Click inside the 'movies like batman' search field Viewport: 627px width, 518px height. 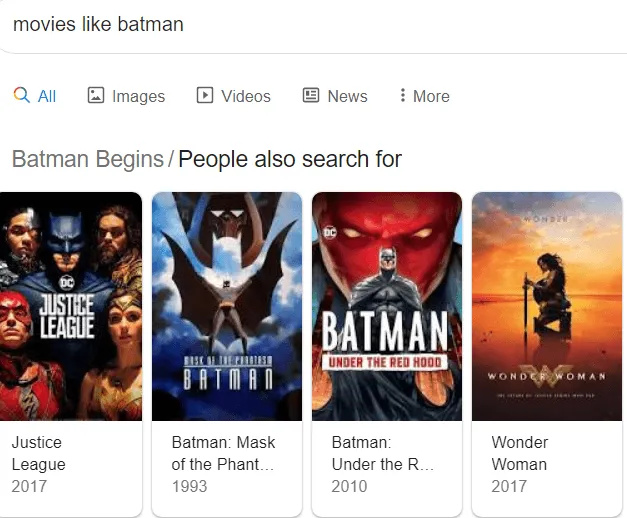[300, 24]
